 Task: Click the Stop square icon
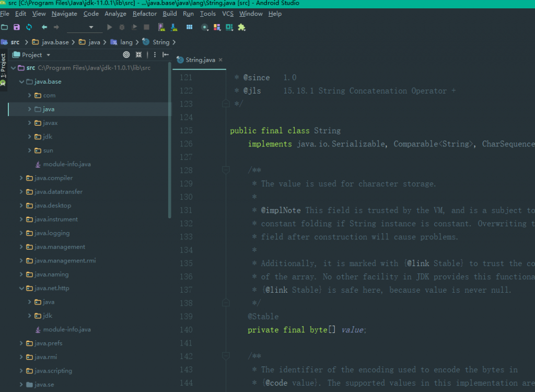pos(147,27)
